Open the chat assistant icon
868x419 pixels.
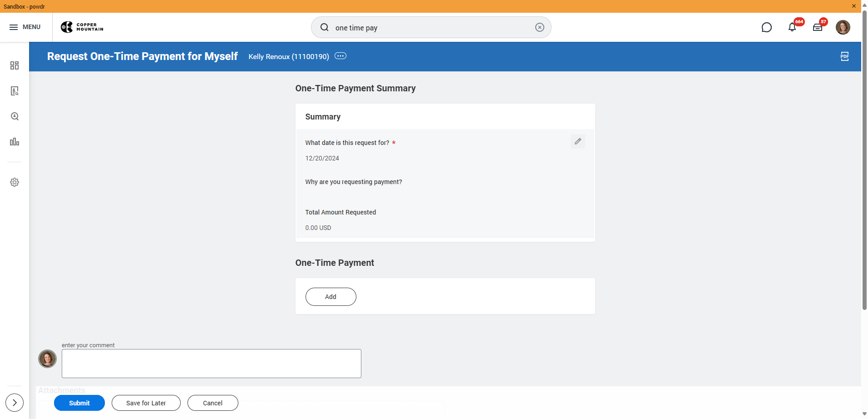pos(766,27)
